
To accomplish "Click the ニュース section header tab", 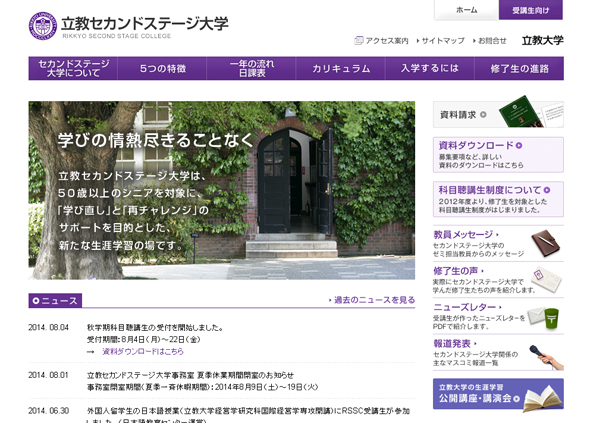I will (x=55, y=301).
